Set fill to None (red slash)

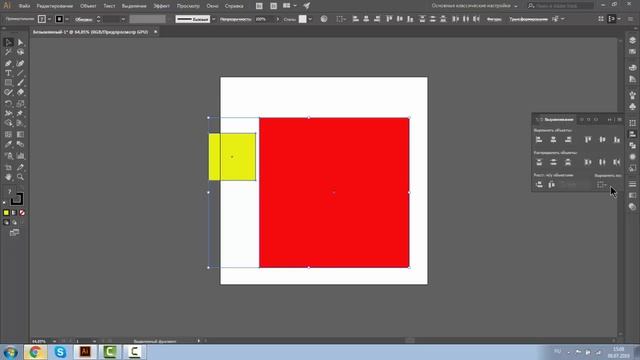(22, 213)
